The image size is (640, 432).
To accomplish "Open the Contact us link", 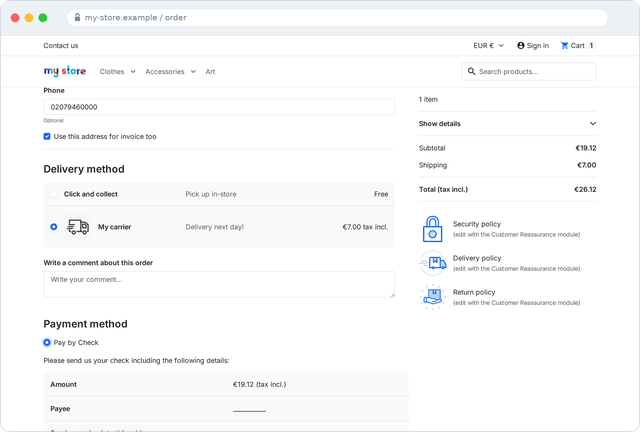I will pos(61,45).
